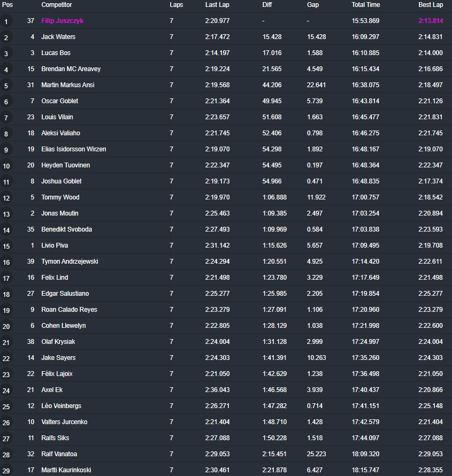Click the Diff column header
This screenshot has width=452, height=476.
267,5
